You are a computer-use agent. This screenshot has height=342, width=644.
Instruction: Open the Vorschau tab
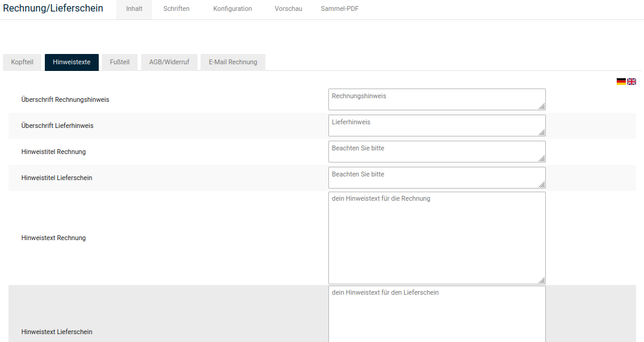click(x=288, y=9)
